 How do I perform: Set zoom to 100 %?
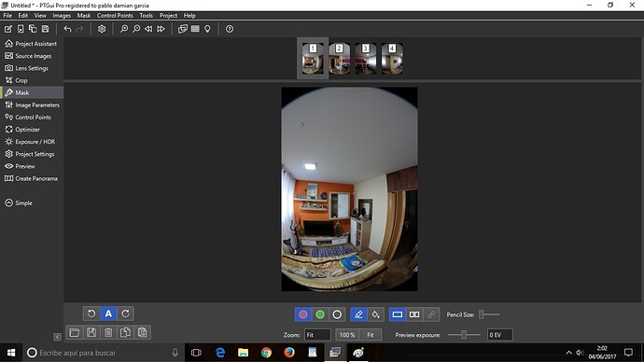347,335
